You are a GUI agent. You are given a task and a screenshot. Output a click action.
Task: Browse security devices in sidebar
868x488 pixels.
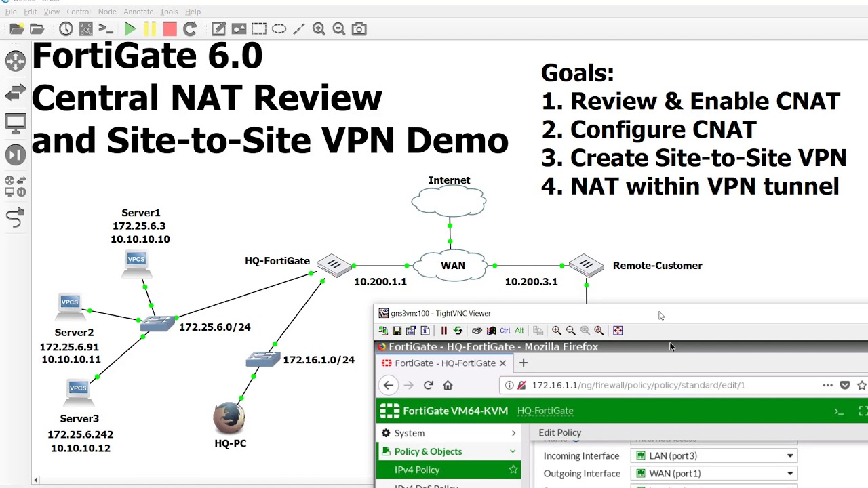click(15, 155)
